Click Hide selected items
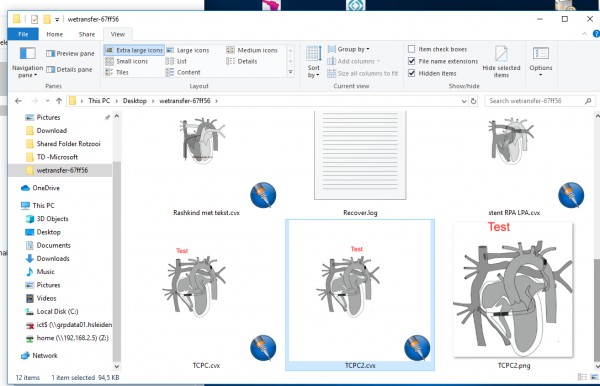 [x=501, y=62]
